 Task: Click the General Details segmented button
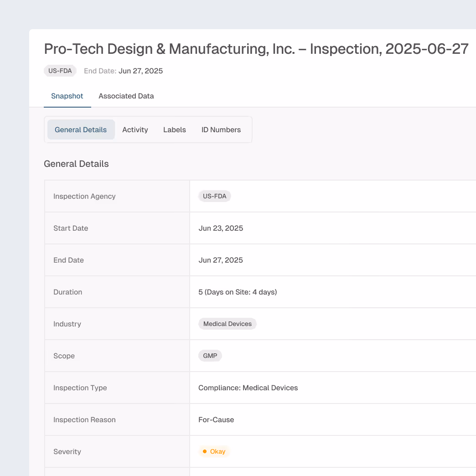[x=81, y=129]
